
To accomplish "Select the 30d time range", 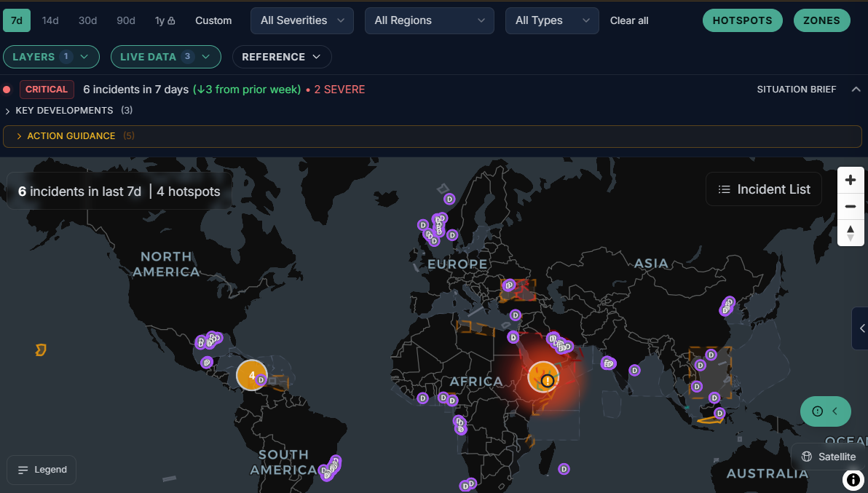I will [x=87, y=20].
